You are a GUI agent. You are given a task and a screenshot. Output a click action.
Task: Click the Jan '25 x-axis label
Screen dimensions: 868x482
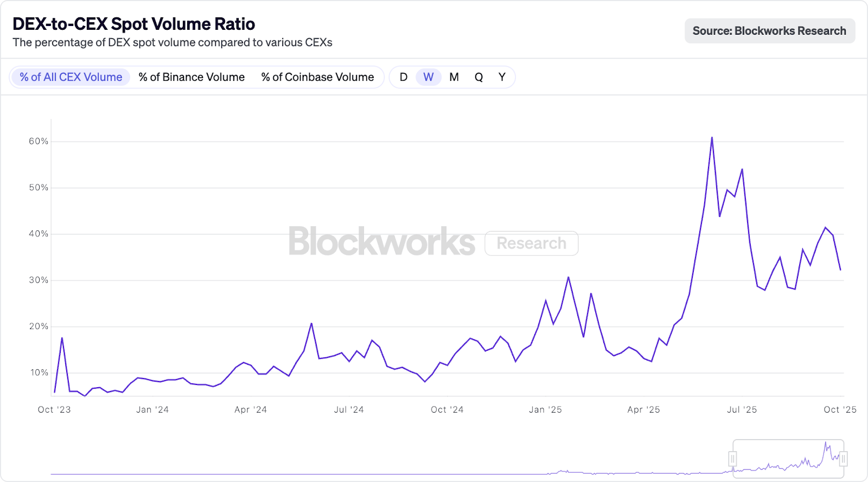[x=545, y=410]
